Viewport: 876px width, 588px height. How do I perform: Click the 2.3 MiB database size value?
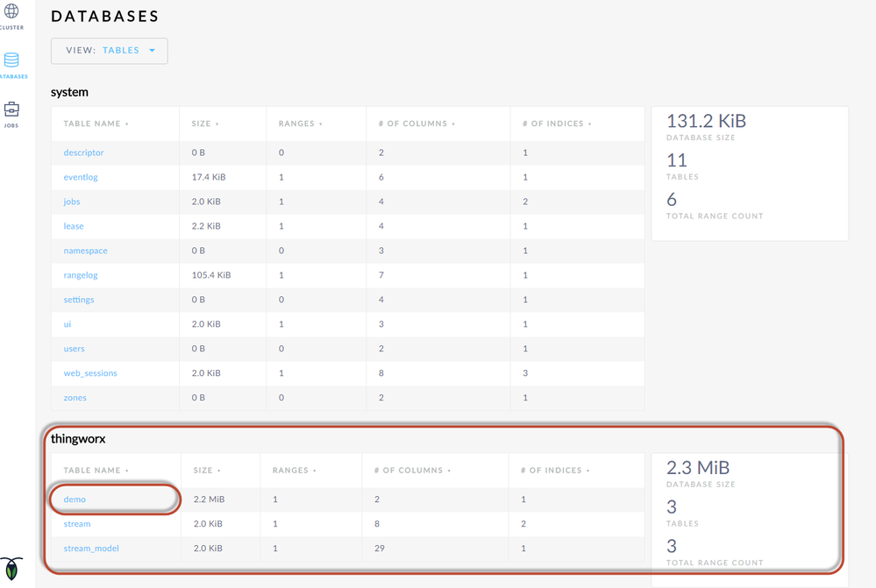coord(698,468)
